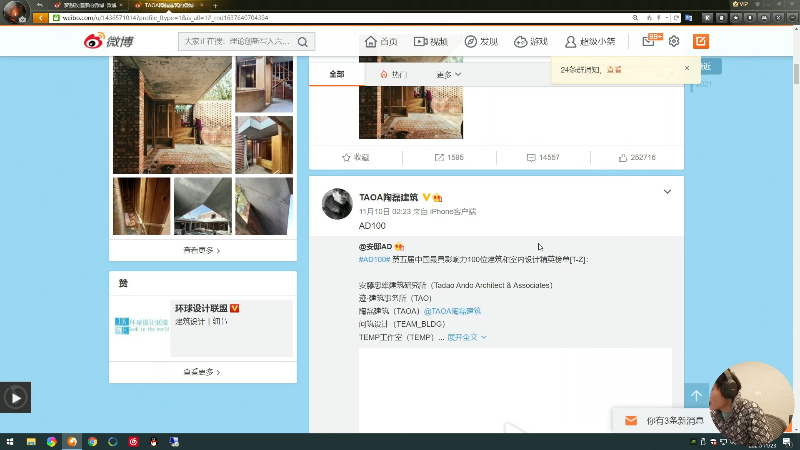Click the repost icon showing 1586

pos(439,158)
